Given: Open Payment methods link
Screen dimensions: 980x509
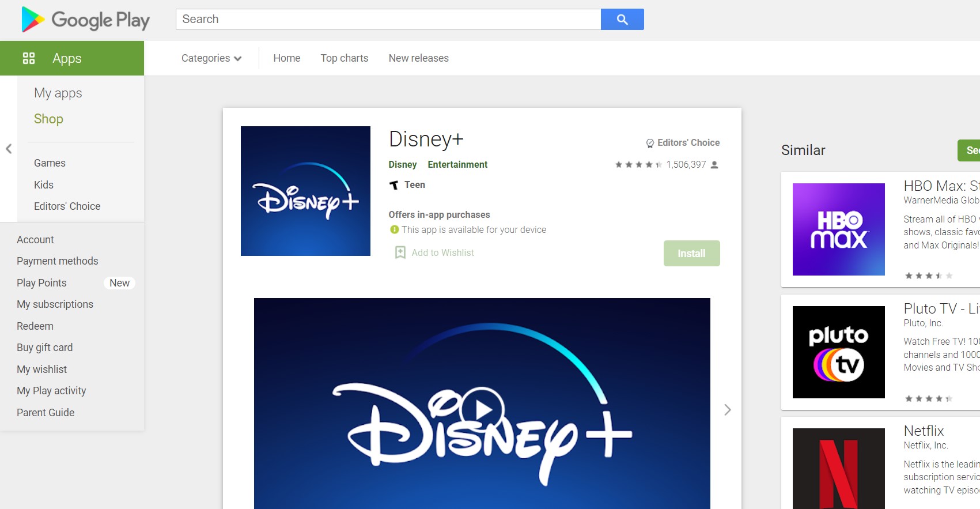Looking at the screenshot, I should pyautogui.click(x=58, y=261).
